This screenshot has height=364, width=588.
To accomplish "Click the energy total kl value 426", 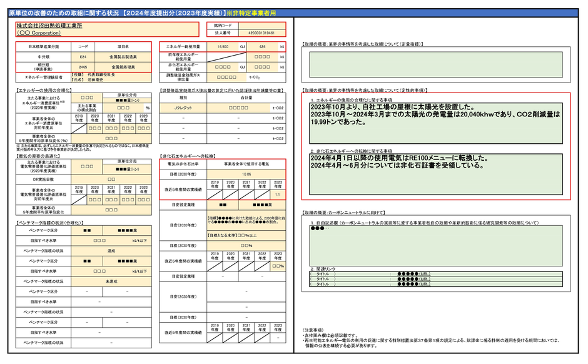I will point(263,47).
